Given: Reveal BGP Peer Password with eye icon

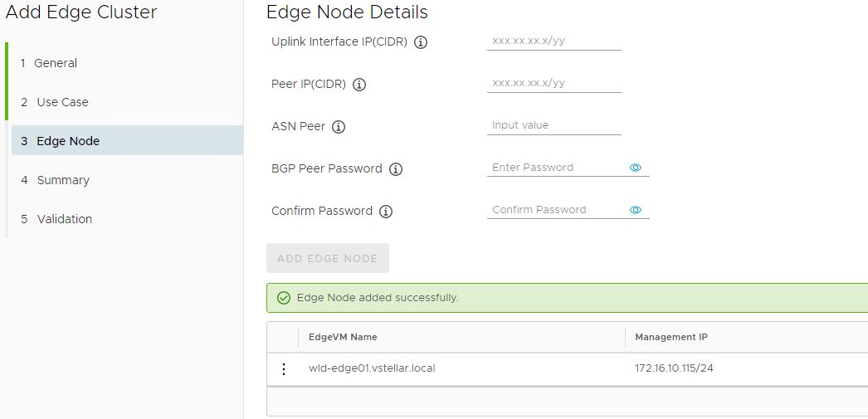Looking at the screenshot, I should 636,168.
